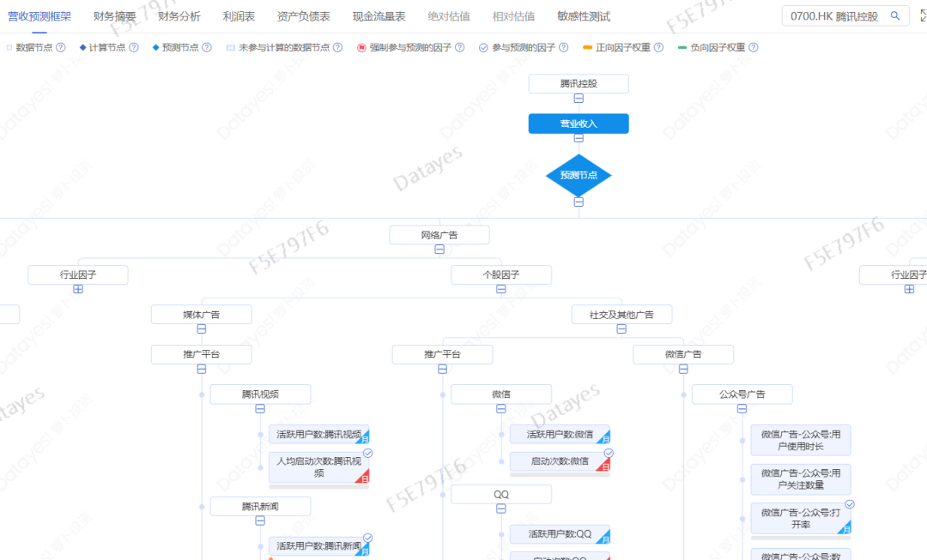Select the 活跃用户数:微信 data node
This screenshot has width=927, height=560.
[x=560, y=435]
